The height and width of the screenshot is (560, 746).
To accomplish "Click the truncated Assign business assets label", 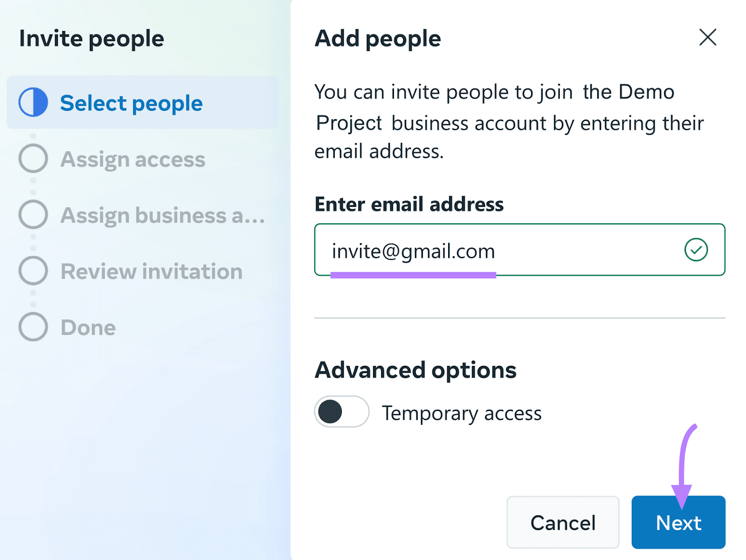I will (162, 215).
